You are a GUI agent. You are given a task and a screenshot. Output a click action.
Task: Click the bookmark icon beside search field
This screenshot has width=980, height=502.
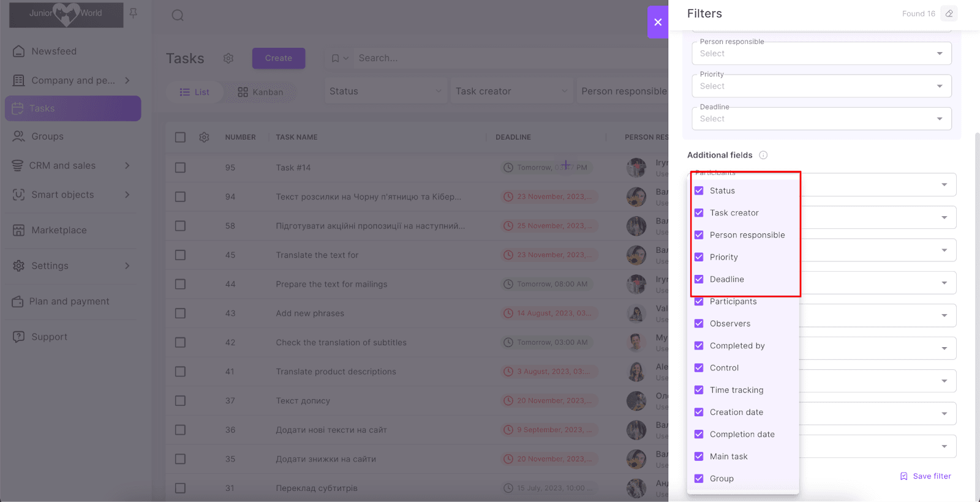click(335, 58)
